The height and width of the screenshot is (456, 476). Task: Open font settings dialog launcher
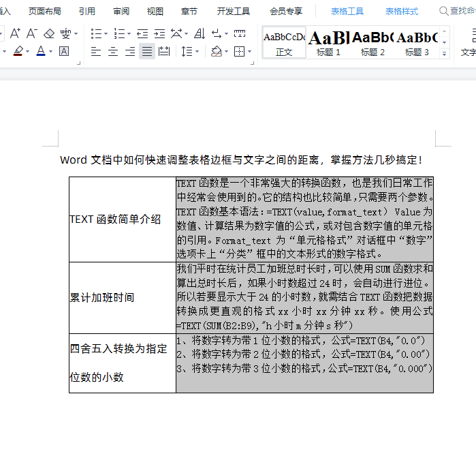78,63
